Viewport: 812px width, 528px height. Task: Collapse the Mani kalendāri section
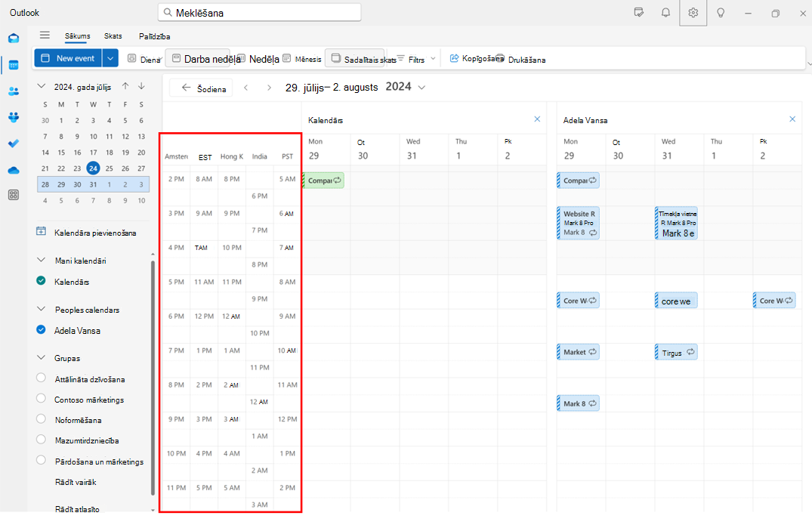[42, 260]
